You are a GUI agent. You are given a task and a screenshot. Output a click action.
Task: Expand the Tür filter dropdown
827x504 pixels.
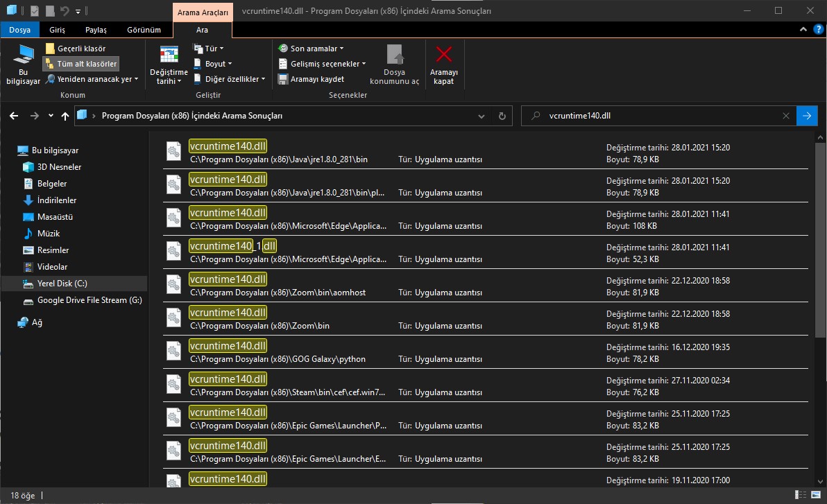[208, 49]
